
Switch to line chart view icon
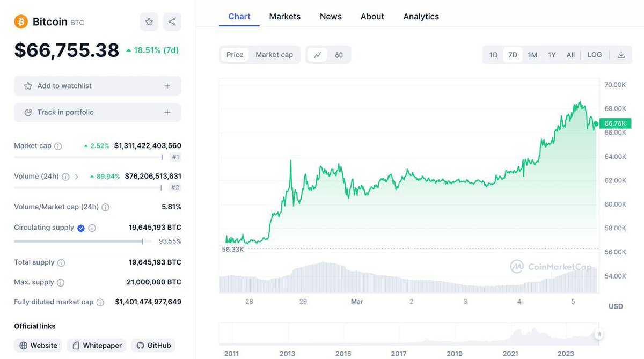click(318, 55)
